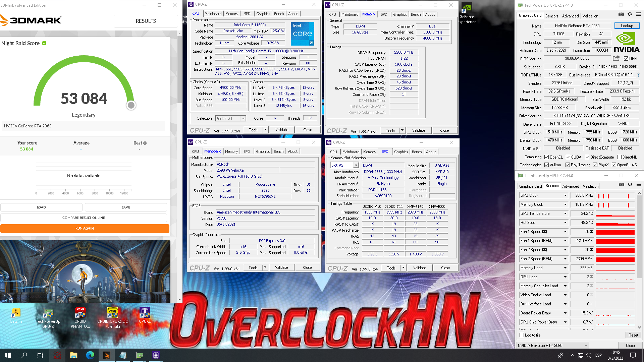Screen dimensions: 644x362
Task: Click refresh icon in top GPU-Z window
Action: [630, 14]
